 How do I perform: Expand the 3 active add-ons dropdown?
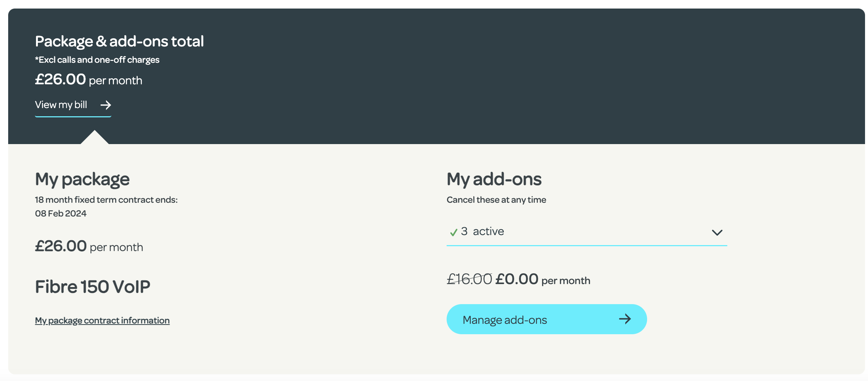(587, 232)
